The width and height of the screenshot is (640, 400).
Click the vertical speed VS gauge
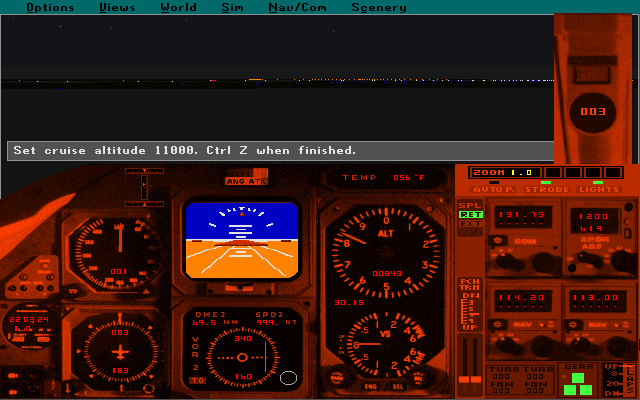point(386,345)
